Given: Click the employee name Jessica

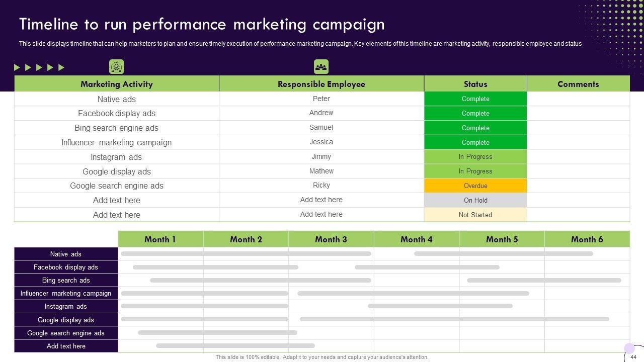Looking at the screenshot, I should (x=321, y=142).
